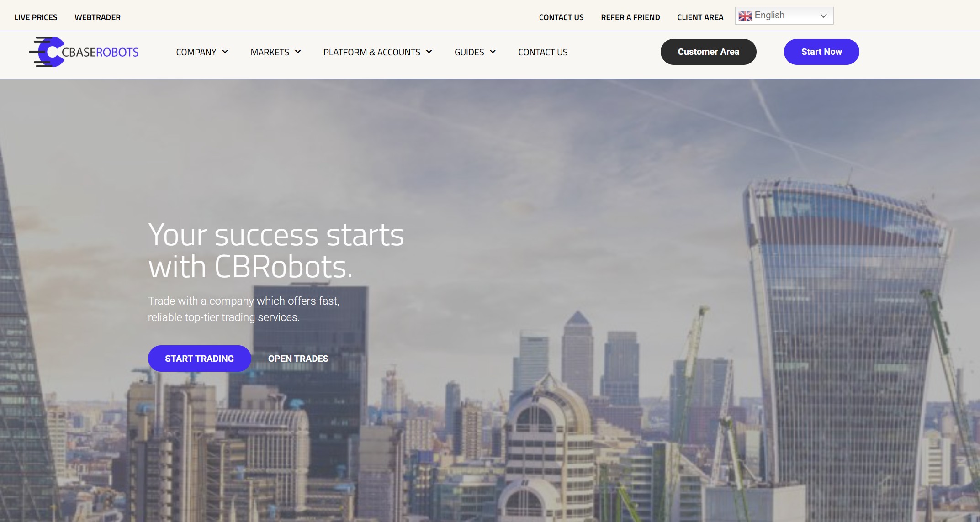The image size is (980, 522).
Task: Open the Client Area link
Action: 700,17
